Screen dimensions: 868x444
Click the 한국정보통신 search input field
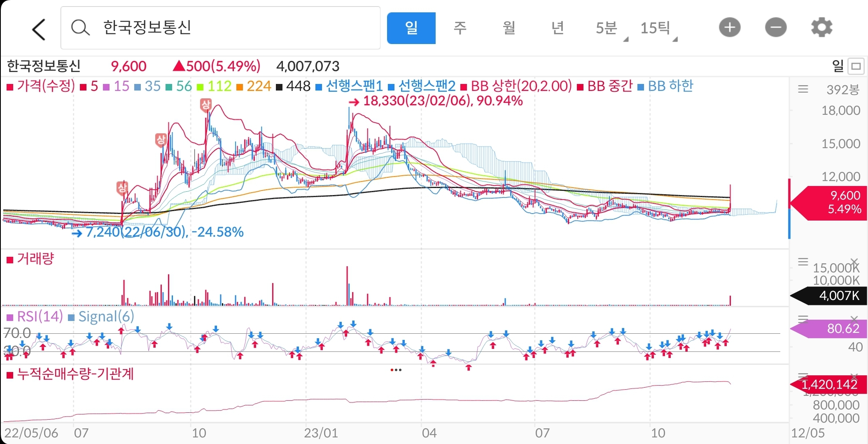(x=220, y=28)
